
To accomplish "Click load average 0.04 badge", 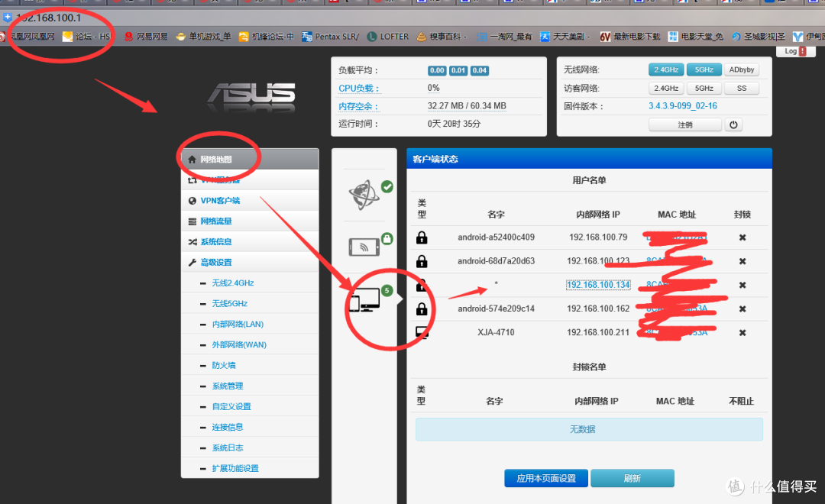I will (x=479, y=70).
